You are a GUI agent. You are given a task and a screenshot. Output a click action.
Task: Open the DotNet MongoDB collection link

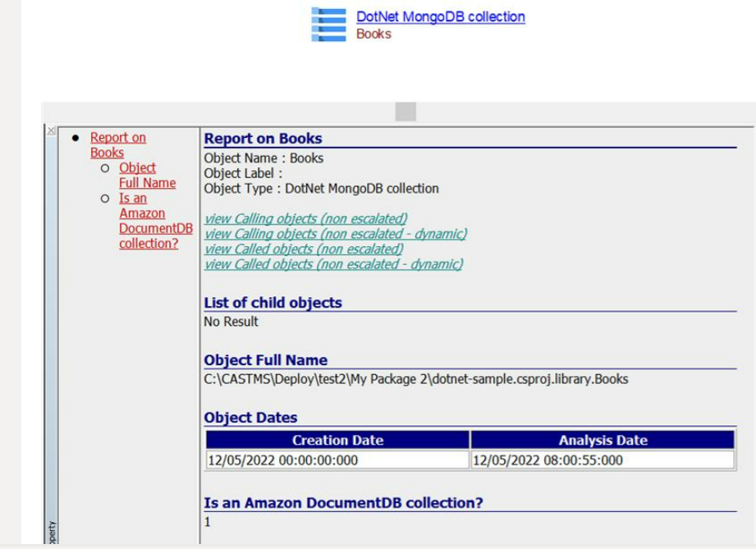440,16
